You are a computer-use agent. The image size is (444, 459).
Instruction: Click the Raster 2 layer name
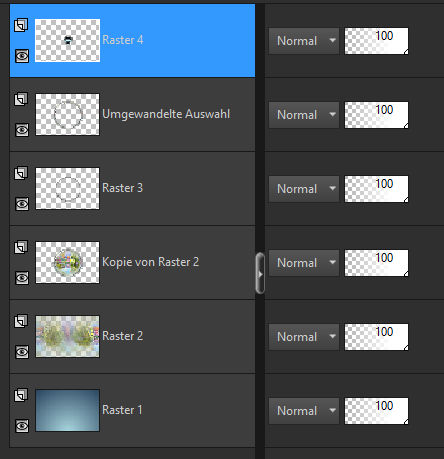point(122,336)
